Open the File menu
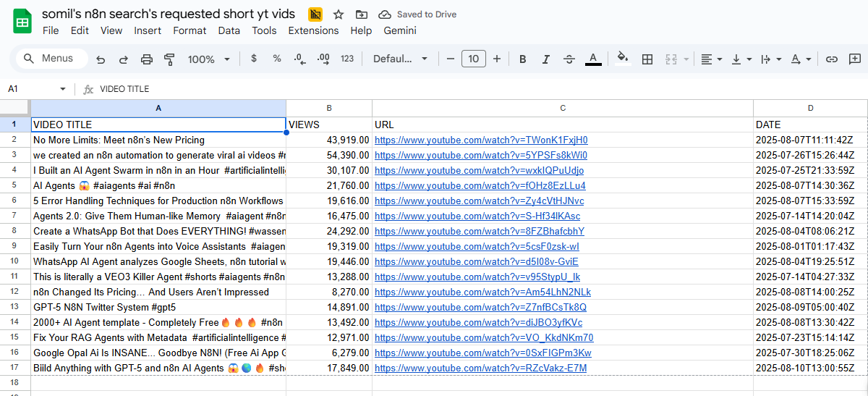Viewport: 868px width, 396px height. [51, 30]
